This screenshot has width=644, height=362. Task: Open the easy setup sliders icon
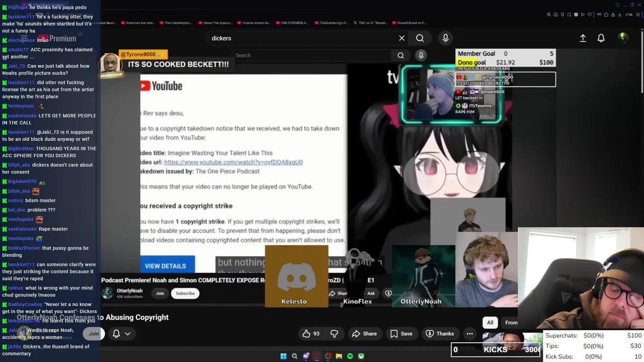click(638, 15)
